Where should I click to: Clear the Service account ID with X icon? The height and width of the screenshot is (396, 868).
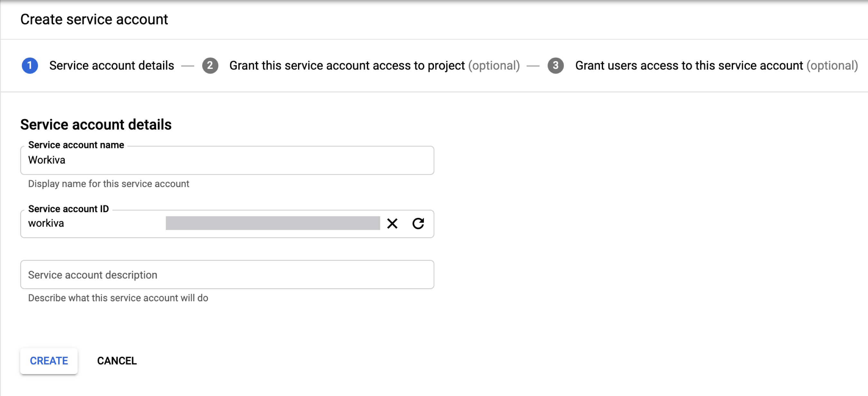click(392, 224)
